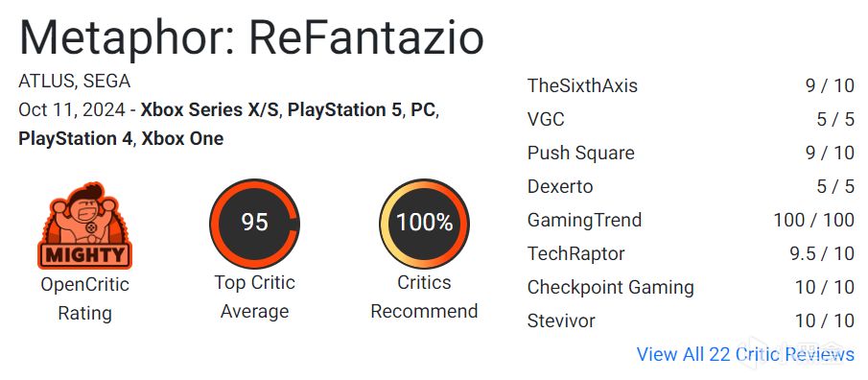Click the 100% Critics Recommend circle
Image resolution: width=868 pixels, height=380 pixels.
(x=424, y=224)
